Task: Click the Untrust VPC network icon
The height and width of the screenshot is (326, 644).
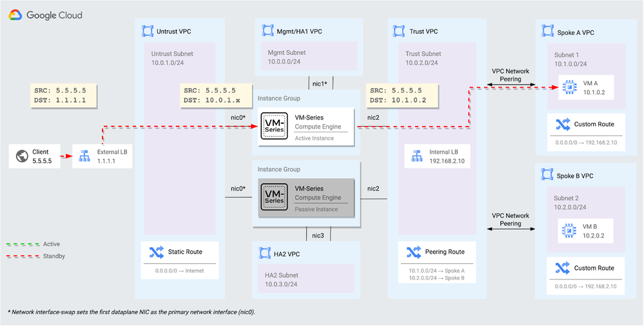Action: click(147, 31)
